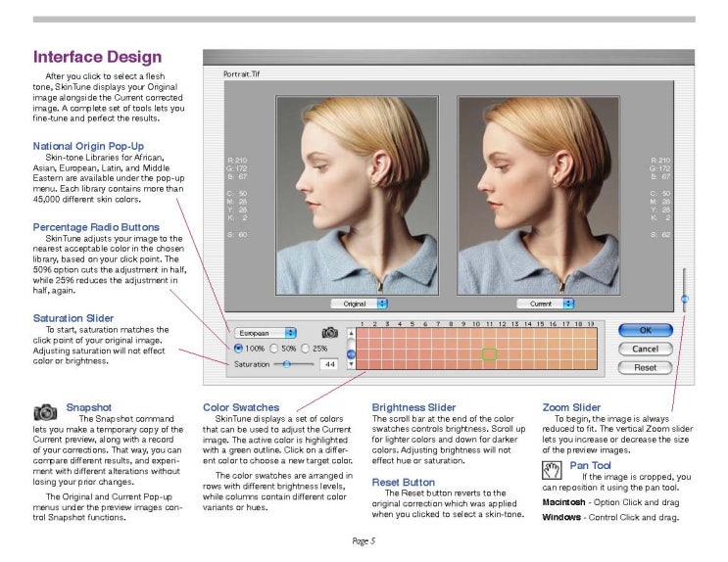Screen dimensions: 728x562
Task: Click the brightness scroll up arrow
Action: click(351, 333)
